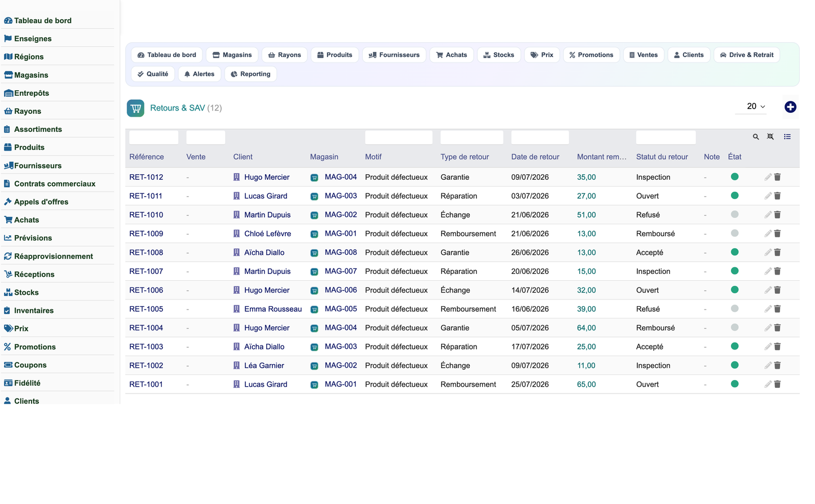Screen dimensions: 815x504
Task: Delete row RET-1005 with the trash icon
Action: [777, 309]
